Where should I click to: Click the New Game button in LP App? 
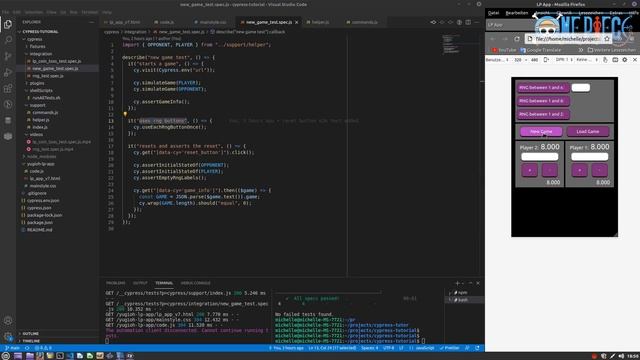[541, 131]
